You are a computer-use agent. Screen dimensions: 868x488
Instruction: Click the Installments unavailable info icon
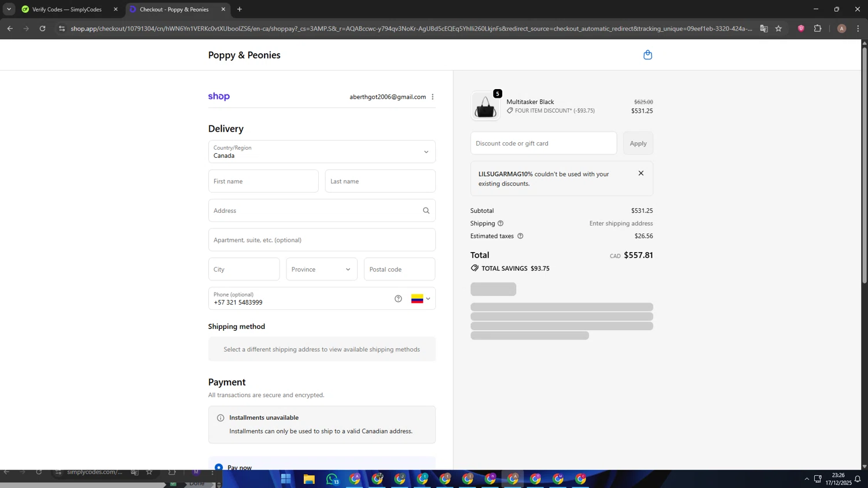click(220, 417)
